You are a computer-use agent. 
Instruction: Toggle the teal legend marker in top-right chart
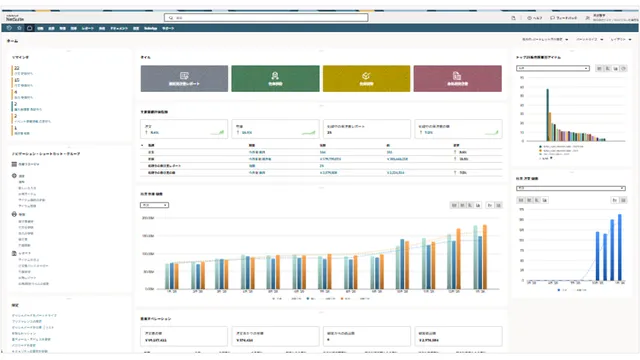(x=540, y=146)
